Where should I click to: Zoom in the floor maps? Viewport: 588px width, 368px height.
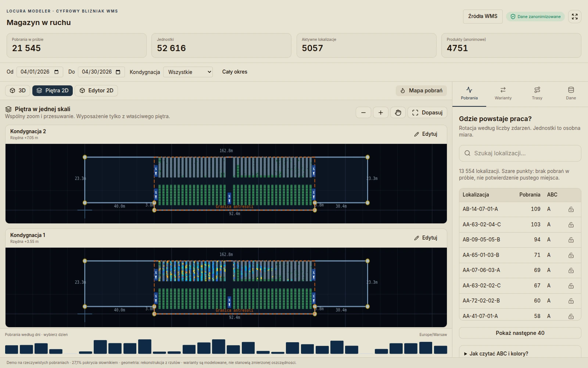tap(381, 113)
